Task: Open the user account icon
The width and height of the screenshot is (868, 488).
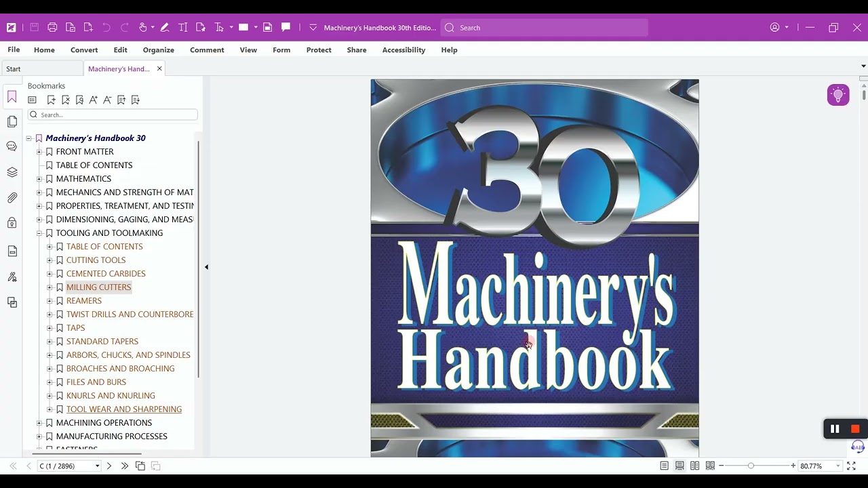Action: (x=774, y=28)
